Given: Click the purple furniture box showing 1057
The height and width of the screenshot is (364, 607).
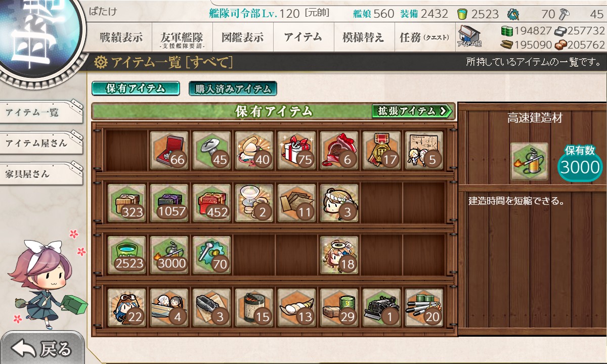Looking at the screenshot, I should click(169, 202).
